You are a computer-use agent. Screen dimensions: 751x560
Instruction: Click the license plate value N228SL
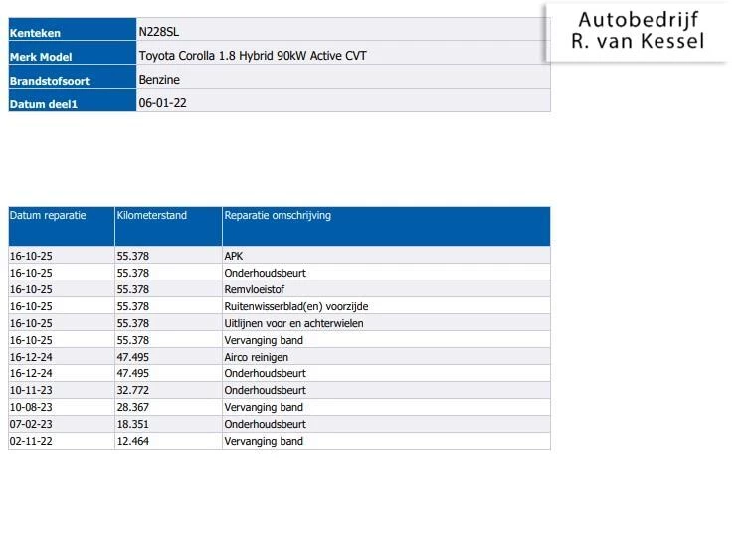(159, 32)
